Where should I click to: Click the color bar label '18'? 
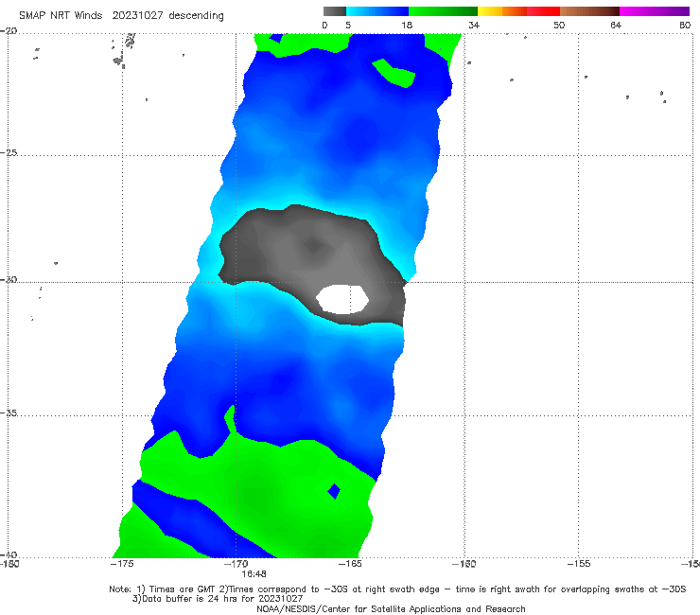[407, 25]
